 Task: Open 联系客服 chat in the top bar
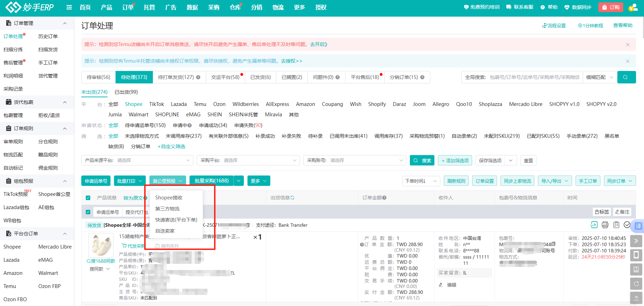pyautogui.click(x=520, y=7)
